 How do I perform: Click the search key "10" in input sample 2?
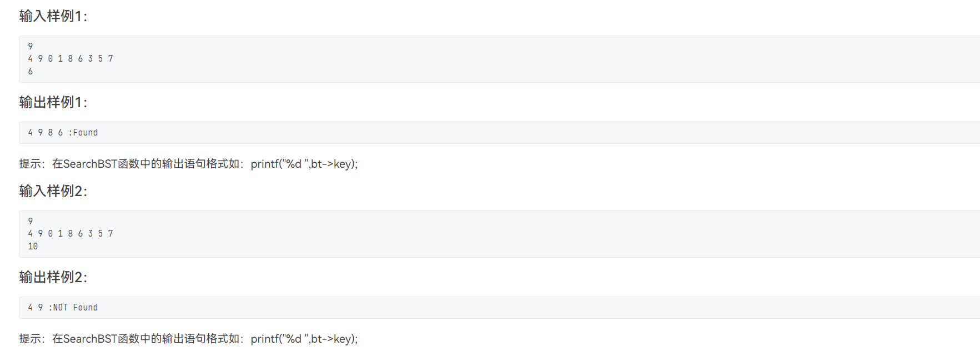click(33, 246)
